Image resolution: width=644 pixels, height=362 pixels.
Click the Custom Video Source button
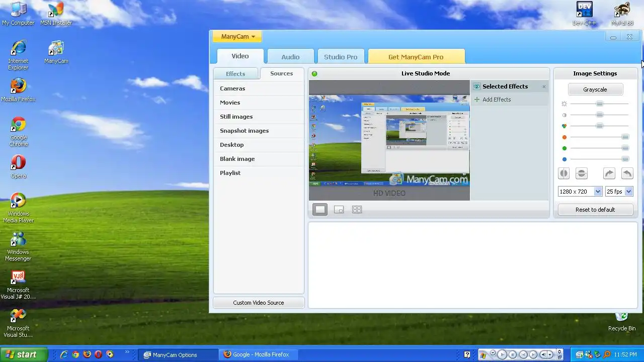click(x=259, y=303)
